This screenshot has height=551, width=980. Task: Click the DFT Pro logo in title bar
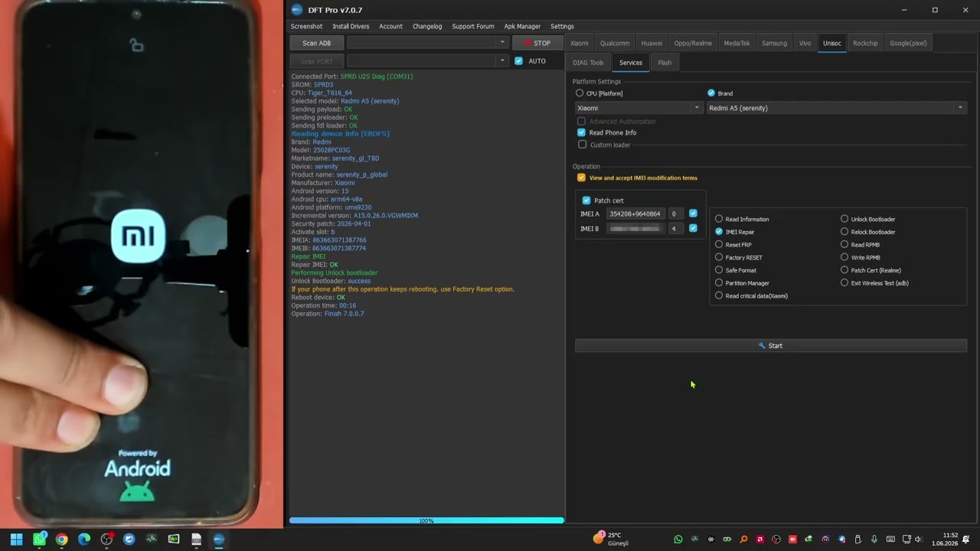point(297,10)
